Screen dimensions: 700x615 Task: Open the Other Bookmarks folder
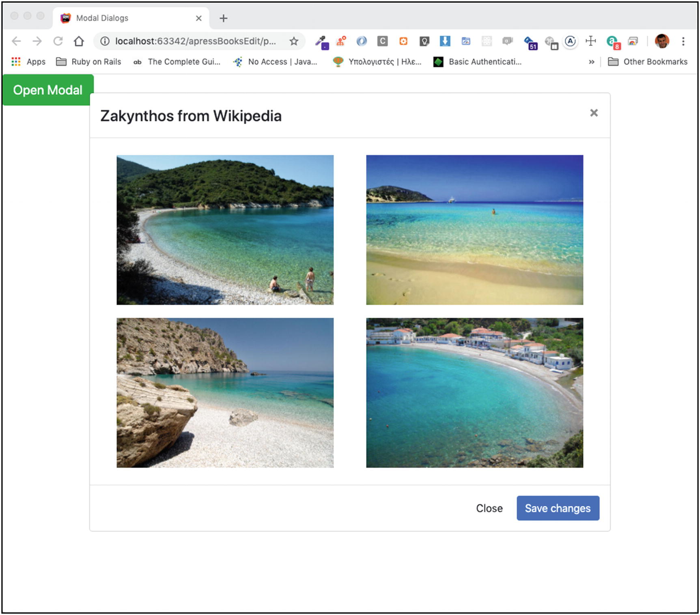click(648, 62)
